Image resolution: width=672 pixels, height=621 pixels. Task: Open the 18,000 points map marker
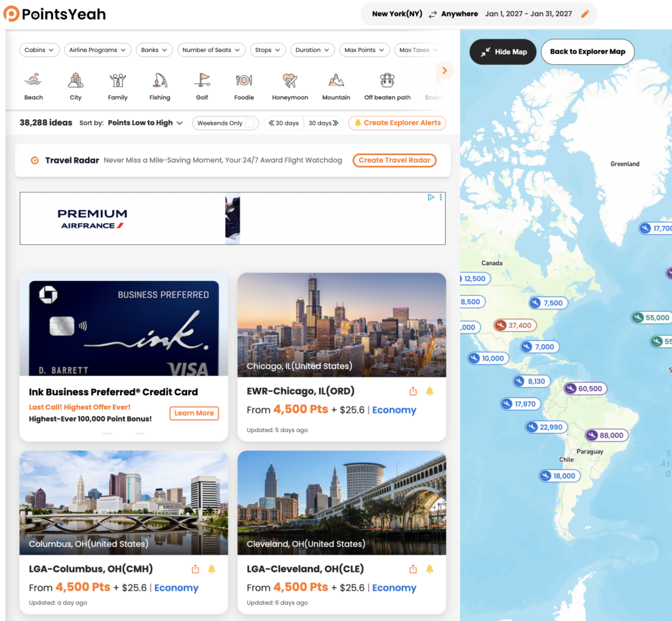(x=559, y=476)
